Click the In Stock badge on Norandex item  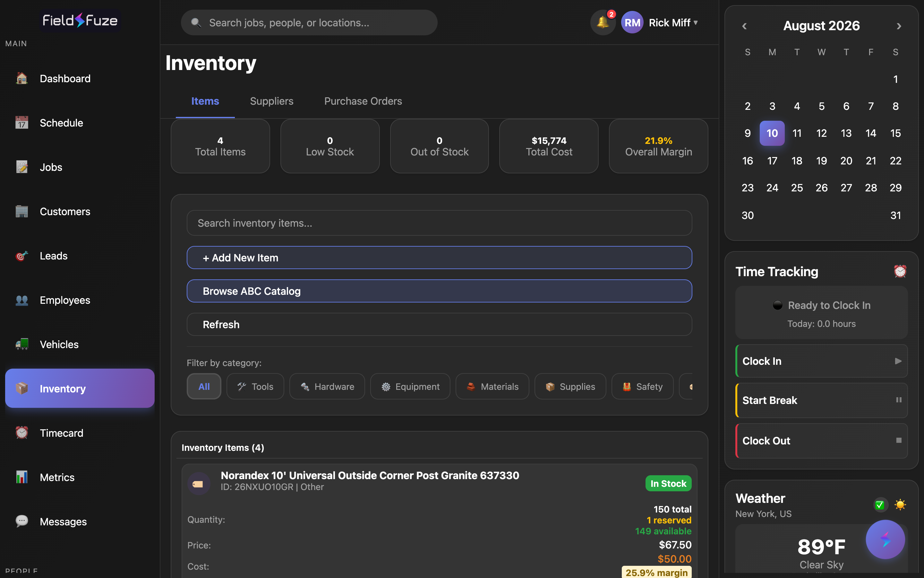[x=668, y=483]
